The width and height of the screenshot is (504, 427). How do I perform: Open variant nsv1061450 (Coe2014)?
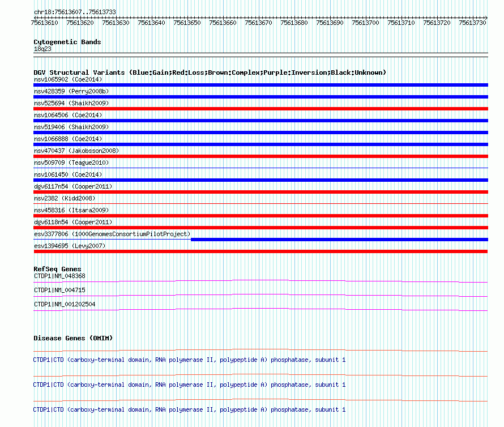68,174
